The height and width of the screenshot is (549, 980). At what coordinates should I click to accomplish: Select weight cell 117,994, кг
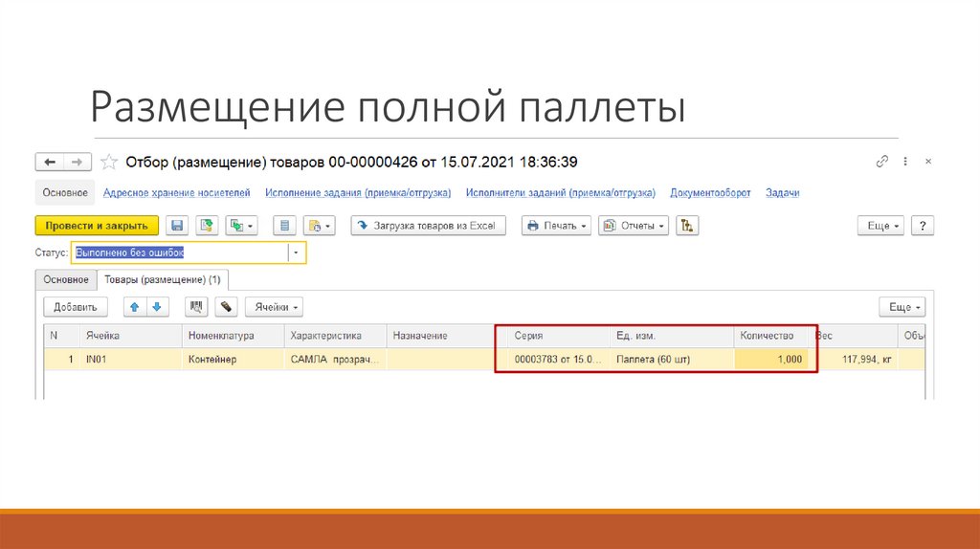coord(857,359)
